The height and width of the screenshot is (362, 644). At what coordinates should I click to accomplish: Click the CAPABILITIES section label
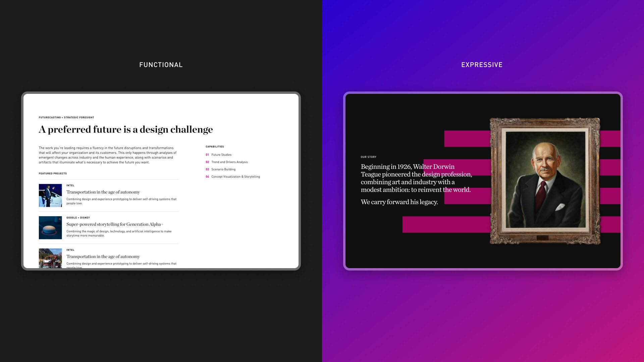point(215,146)
